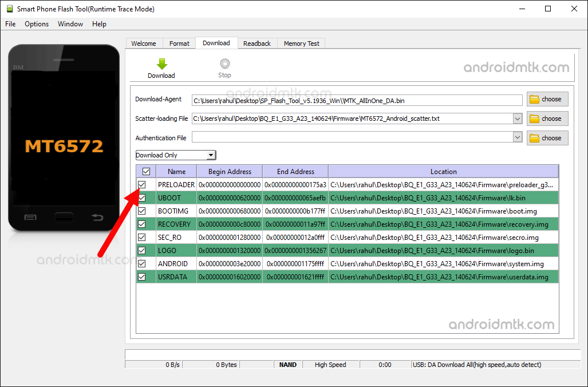Click the Name column header

tap(176, 171)
